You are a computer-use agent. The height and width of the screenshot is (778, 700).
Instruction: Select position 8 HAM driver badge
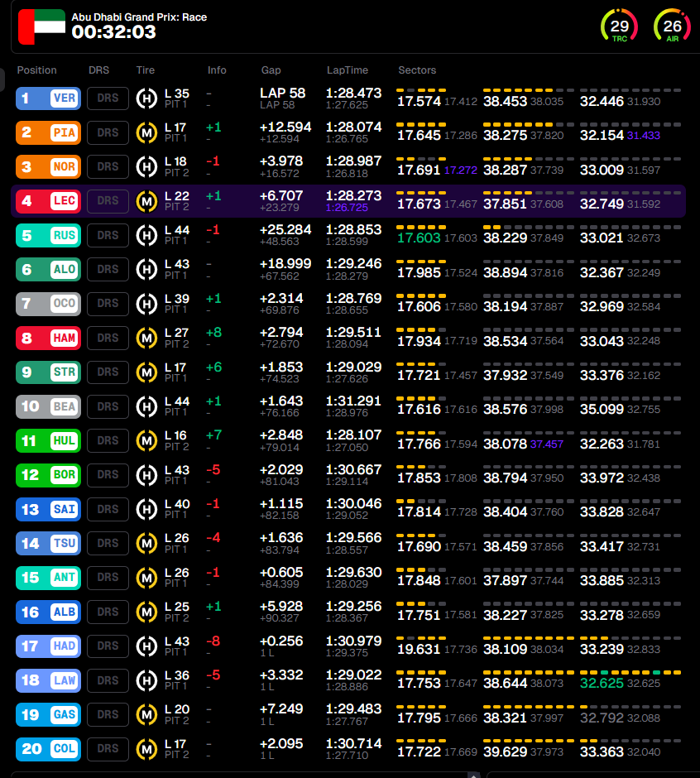coord(48,338)
